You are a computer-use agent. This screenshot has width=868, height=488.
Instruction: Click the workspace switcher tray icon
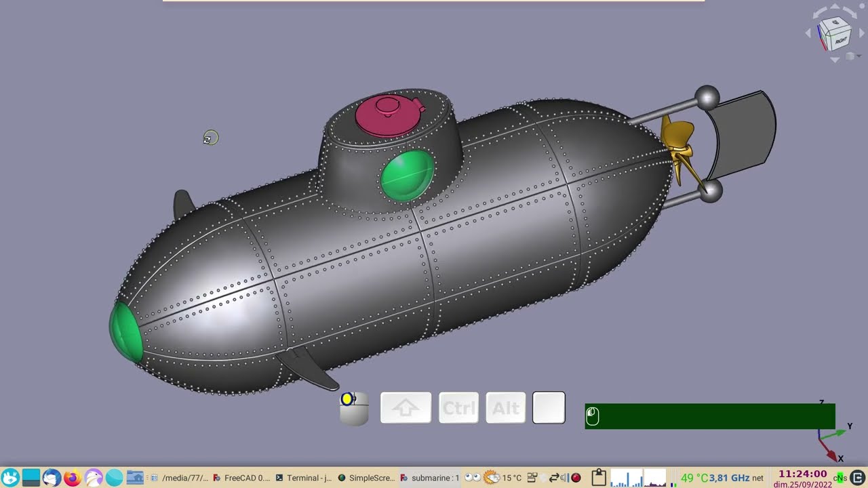(x=532, y=478)
